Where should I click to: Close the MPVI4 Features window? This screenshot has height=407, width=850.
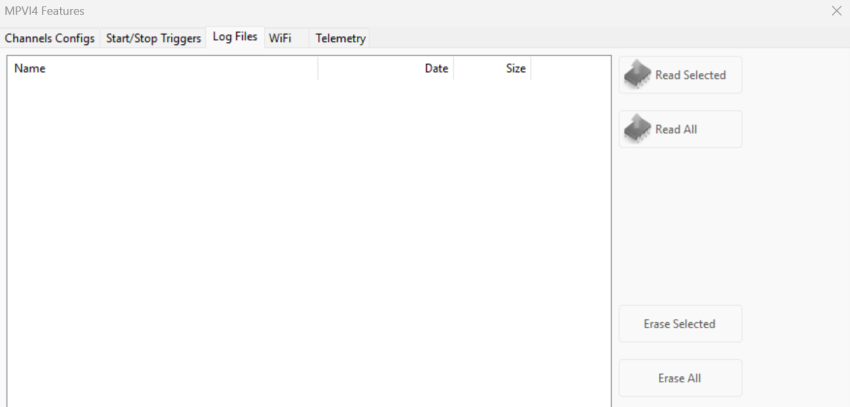836,11
